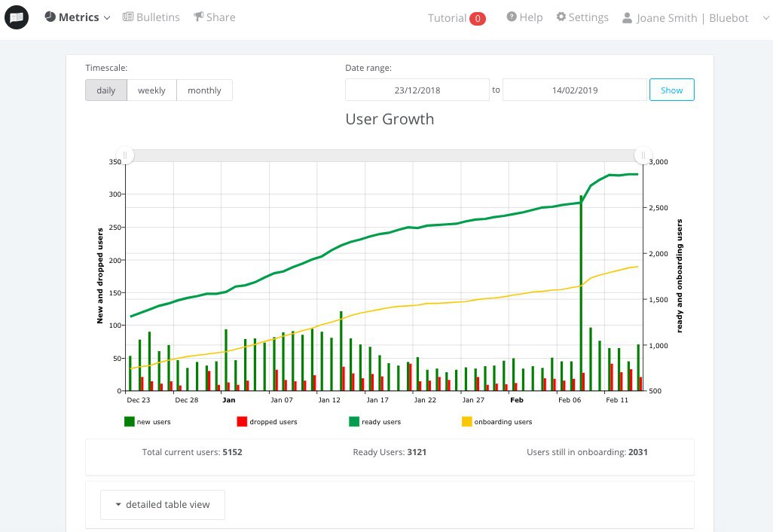Click the Help question mark icon
The width and height of the screenshot is (773, 532).
coord(512,17)
